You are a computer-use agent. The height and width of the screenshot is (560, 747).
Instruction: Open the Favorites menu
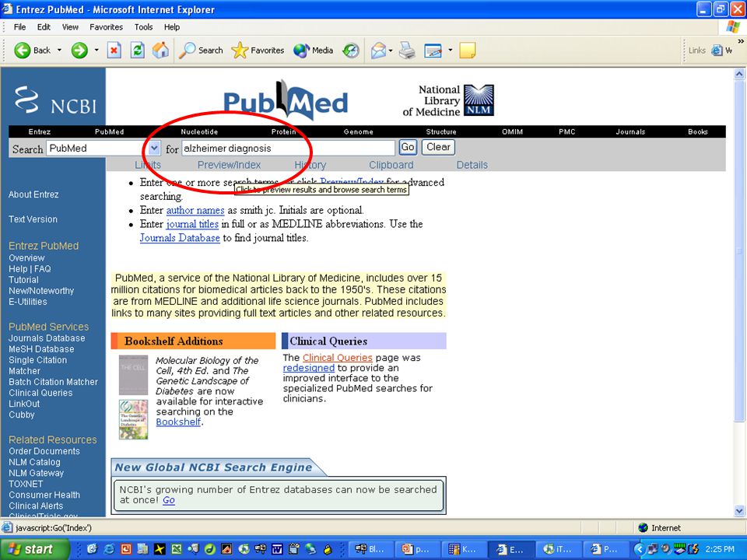pyautogui.click(x=107, y=27)
